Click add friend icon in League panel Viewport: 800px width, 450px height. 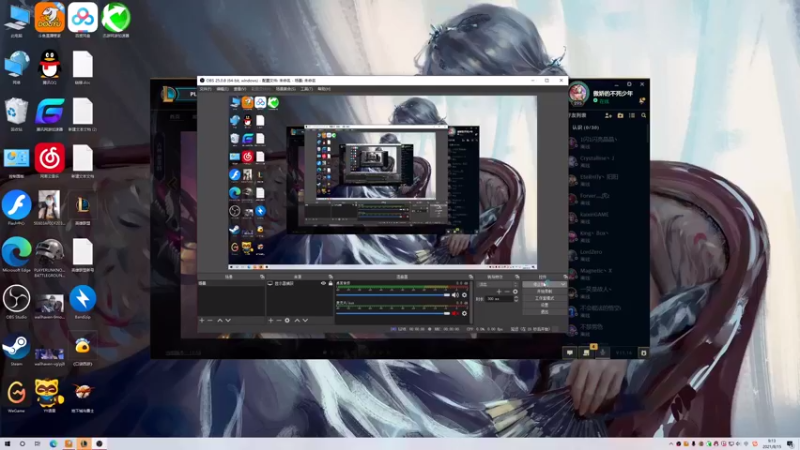(x=608, y=116)
